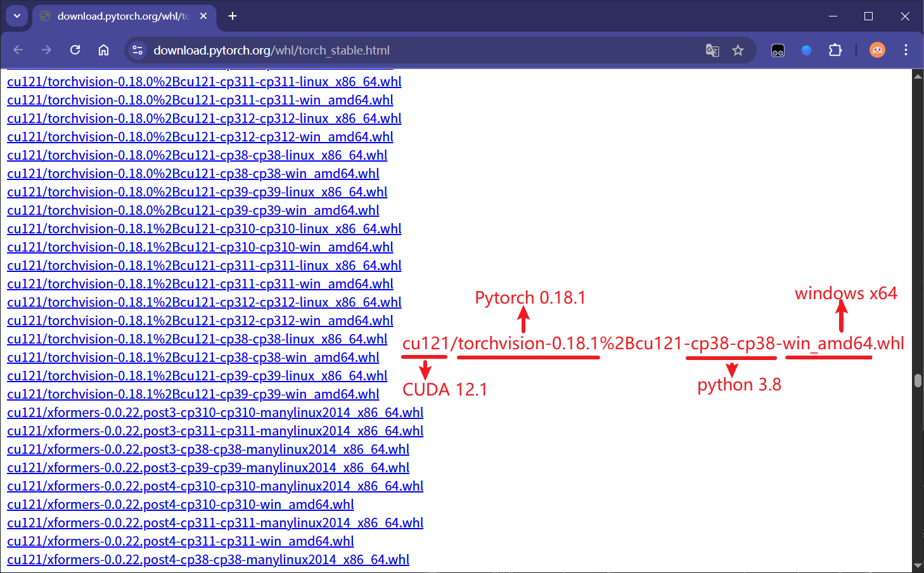The image size is (924, 573).
Task: Download xformers-0.0.22.post4 cp311 win_amd64 wheel
Action: click(181, 541)
